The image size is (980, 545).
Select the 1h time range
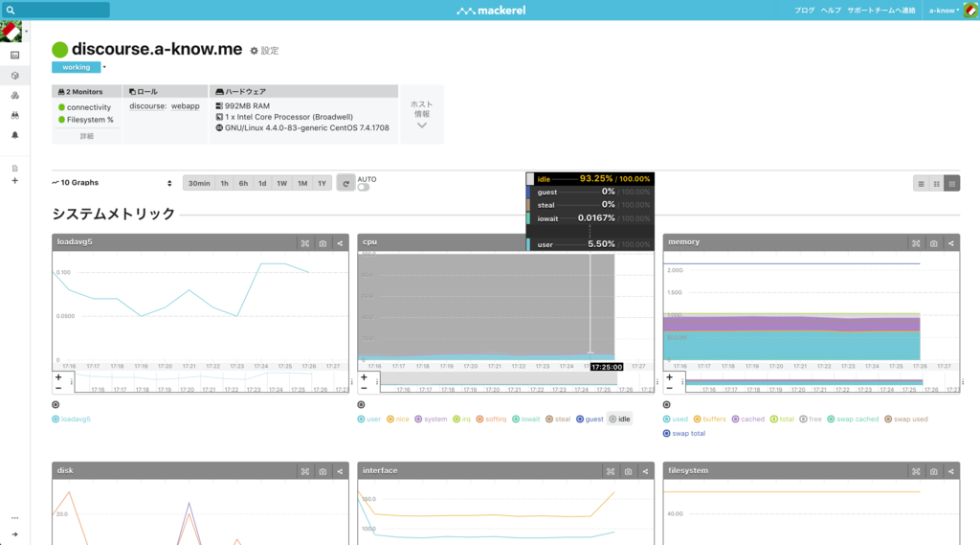click(224, 183)
